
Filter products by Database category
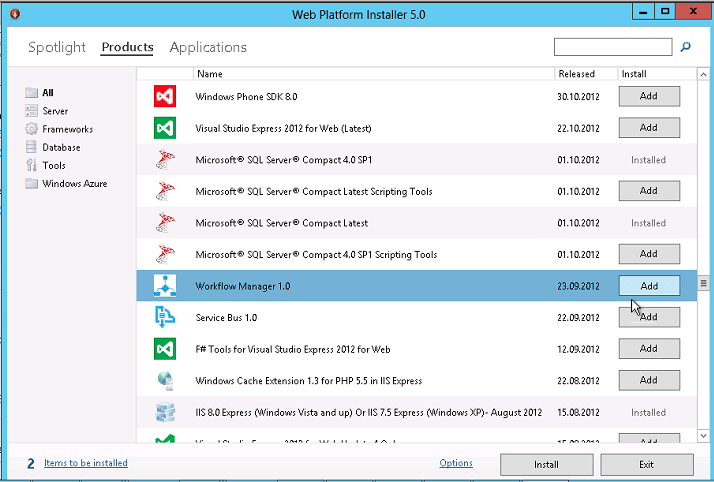(x=61, y=147)
